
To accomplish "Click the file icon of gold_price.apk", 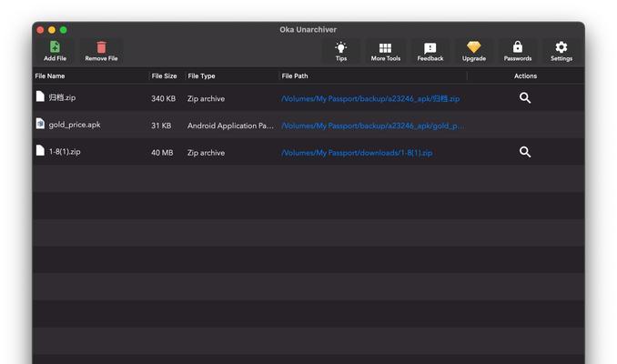I will pos(40,124).
